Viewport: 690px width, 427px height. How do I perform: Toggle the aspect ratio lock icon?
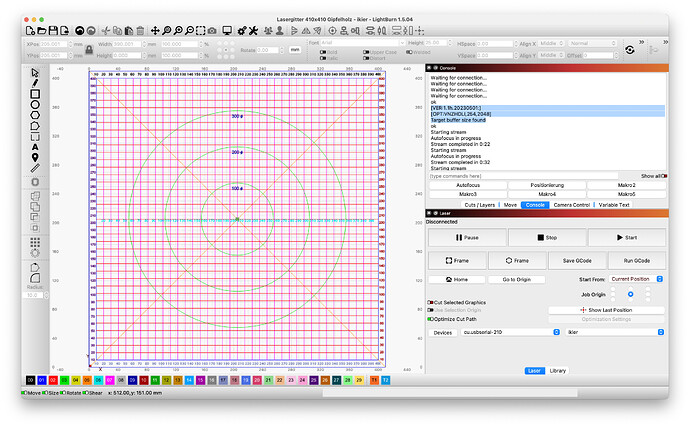coord(89,50)
